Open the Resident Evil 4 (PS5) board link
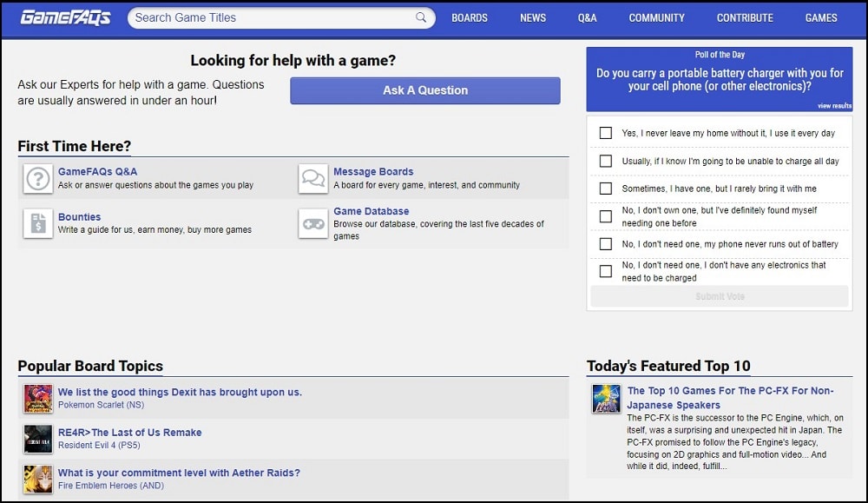 point(99,446)
